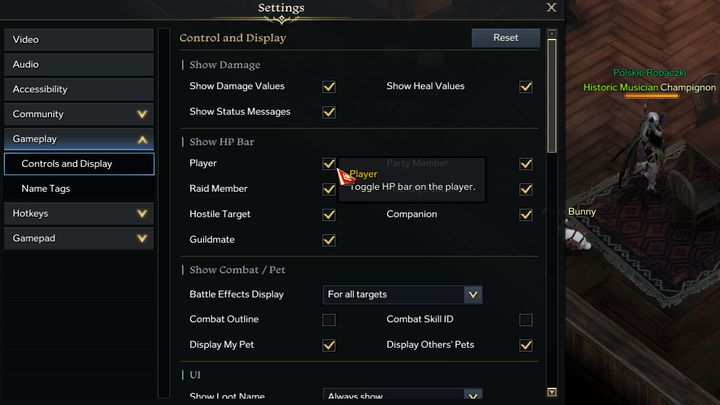
Task: Open the Accessibility settings tab
Action: coord(79,89)
